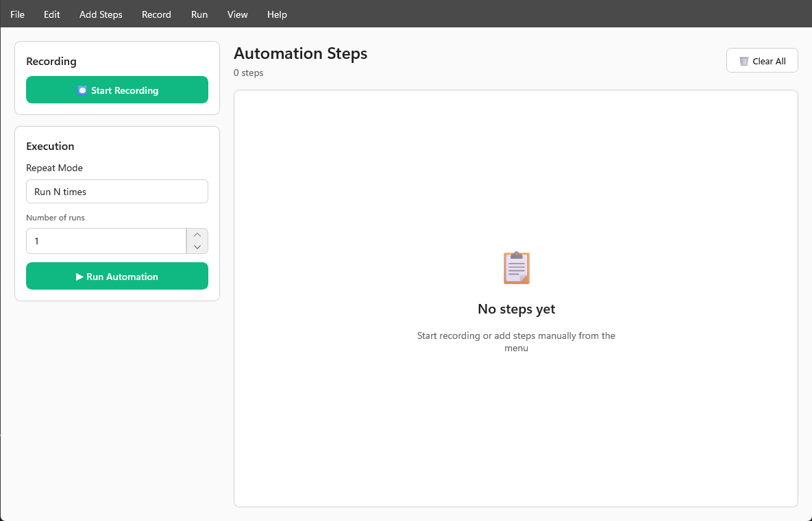Open the Edit menu

(52, 14)
